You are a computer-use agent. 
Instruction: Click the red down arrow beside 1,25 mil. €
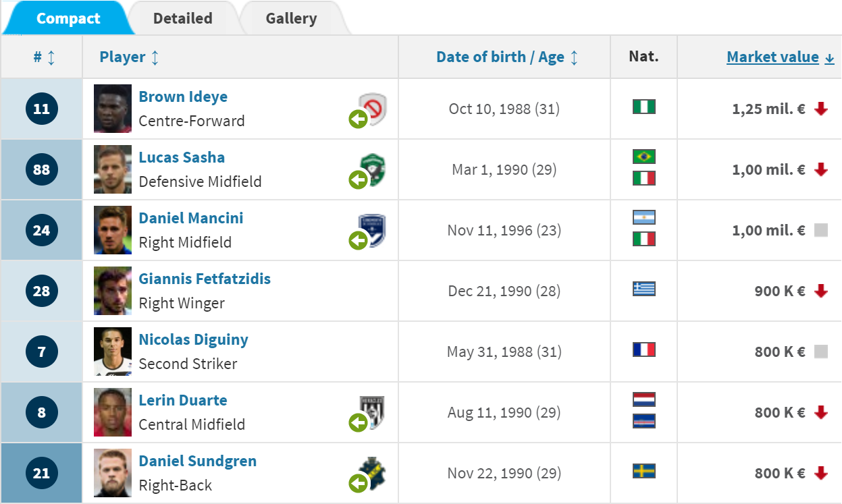[x=821, y=108]
